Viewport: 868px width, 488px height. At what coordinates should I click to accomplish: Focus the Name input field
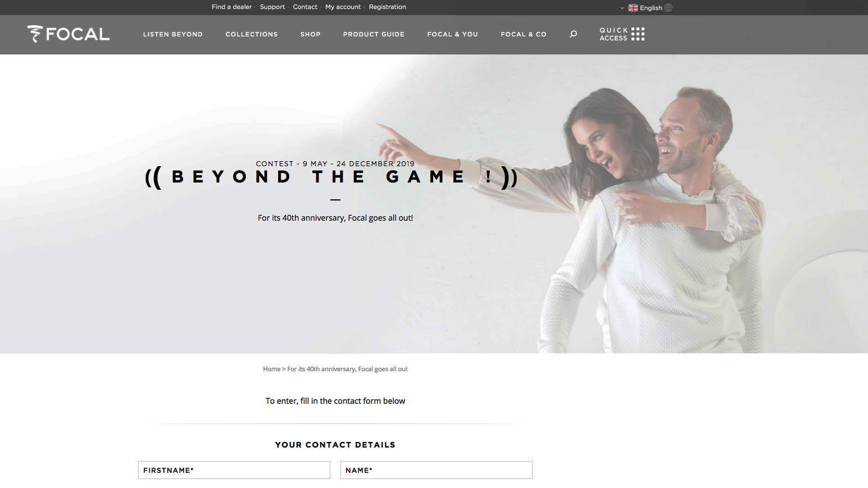[437, 470]
